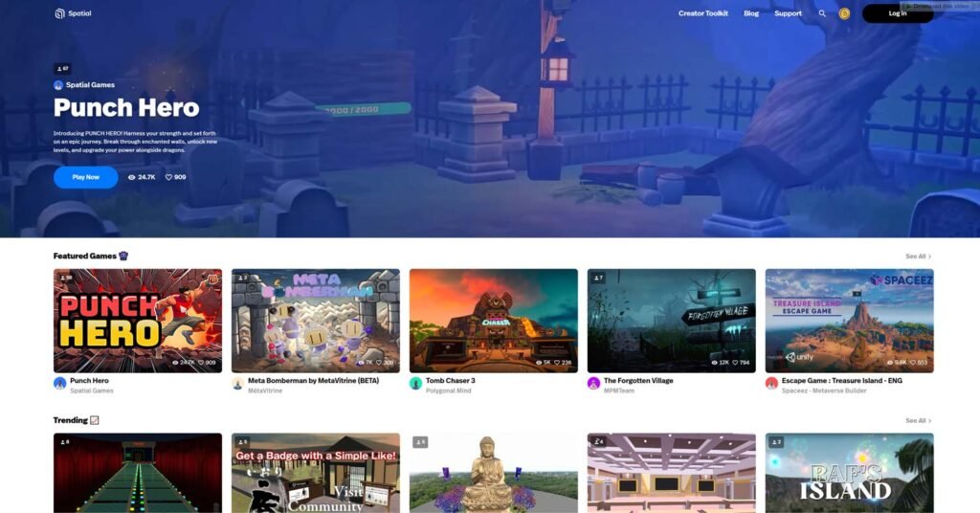Open Treasure Island Escape Game thumbnail
Screen dimensions: 980x513
tap(850, 321)
